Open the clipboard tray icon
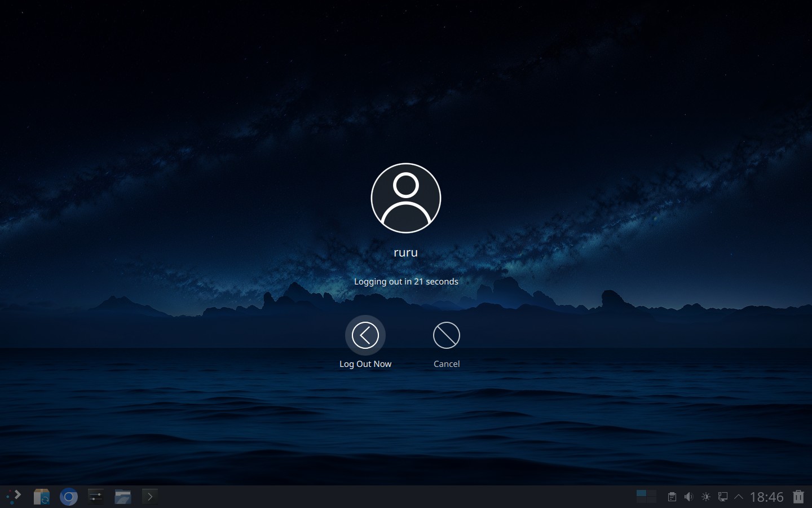This screenshot has width=812, height=508. pos(672,497)
